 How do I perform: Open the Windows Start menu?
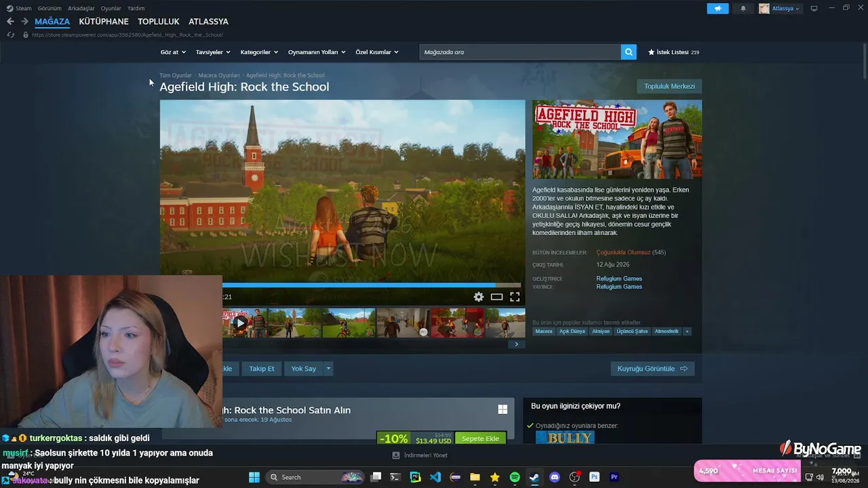(x=254, y=477)
